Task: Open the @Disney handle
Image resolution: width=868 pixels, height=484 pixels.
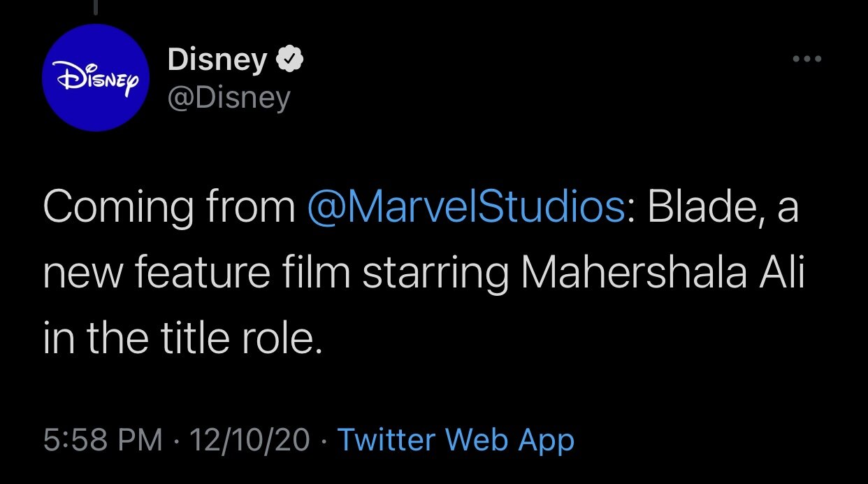Action: click(229, 99)
